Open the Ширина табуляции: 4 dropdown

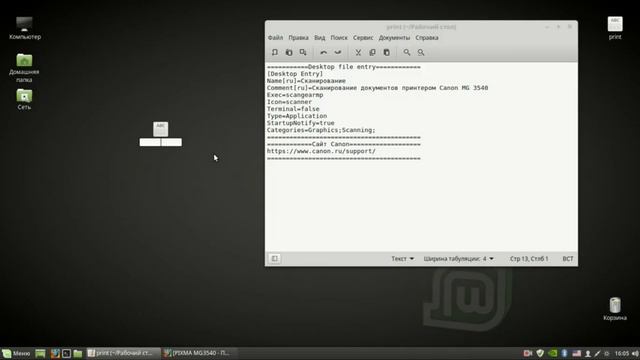(458, 259)
